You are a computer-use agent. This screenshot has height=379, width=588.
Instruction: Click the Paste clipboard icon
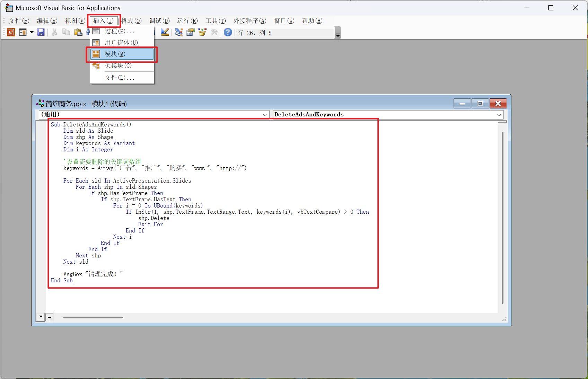click(78, 33)
